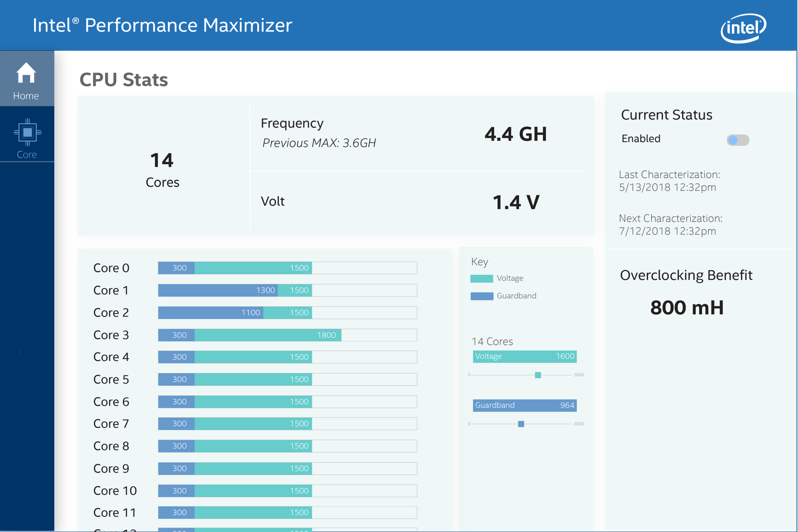Select the Core 5 row label
Image resolution: width=798 pixels, height=532 pixels.
coord(111,379)
